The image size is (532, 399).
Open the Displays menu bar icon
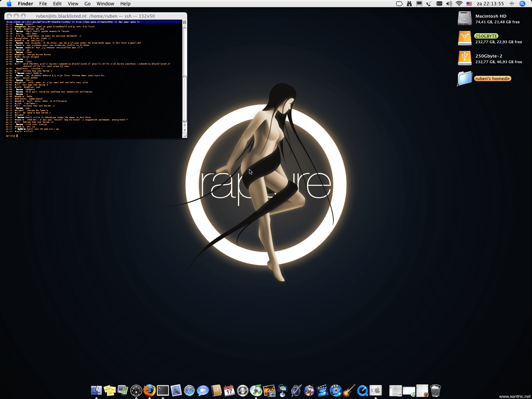pos(419,4)
